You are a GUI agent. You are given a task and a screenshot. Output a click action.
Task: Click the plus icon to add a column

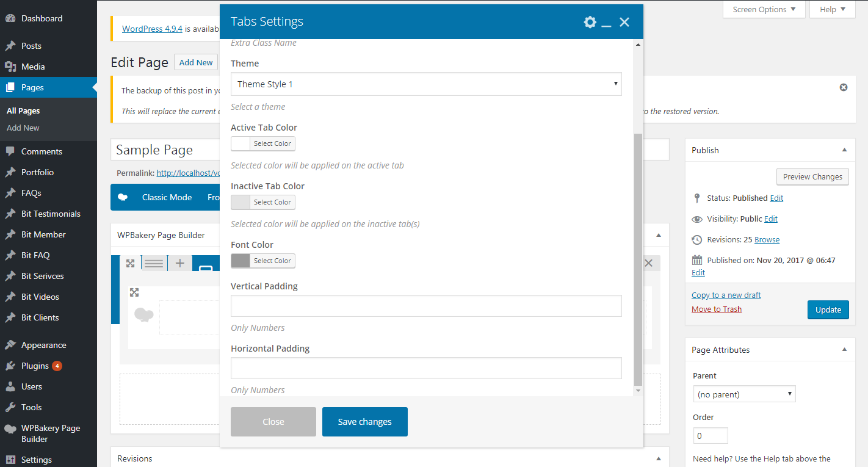[180, 263]
